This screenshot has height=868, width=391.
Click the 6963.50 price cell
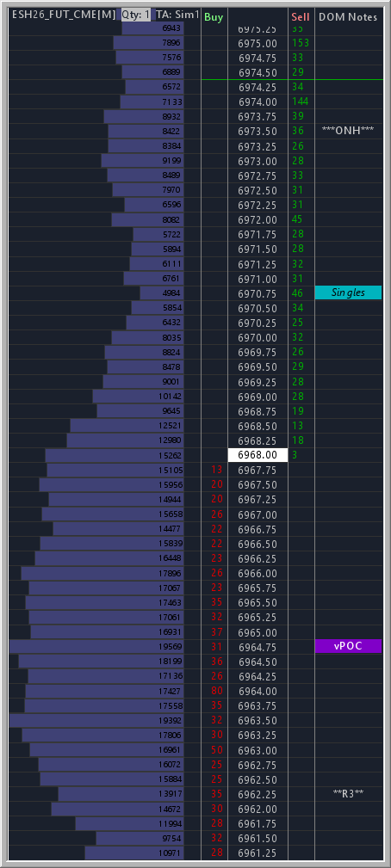(258, 720)
